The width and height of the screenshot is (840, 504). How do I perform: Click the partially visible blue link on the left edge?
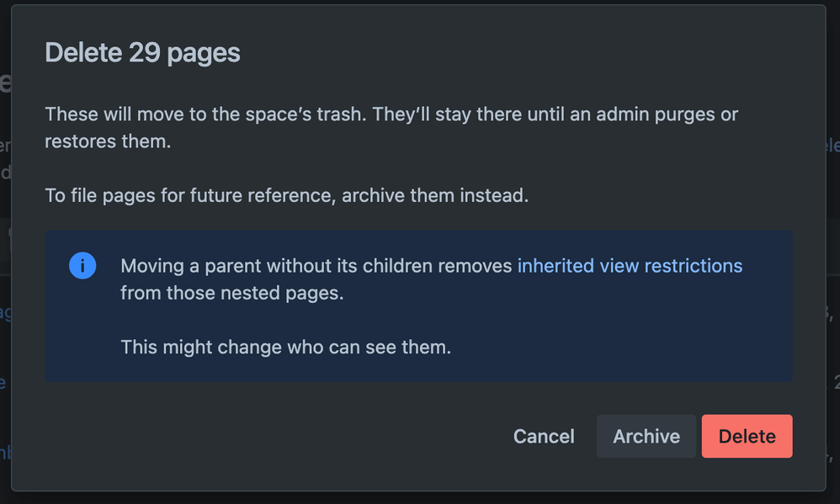(x=4, y=311)
